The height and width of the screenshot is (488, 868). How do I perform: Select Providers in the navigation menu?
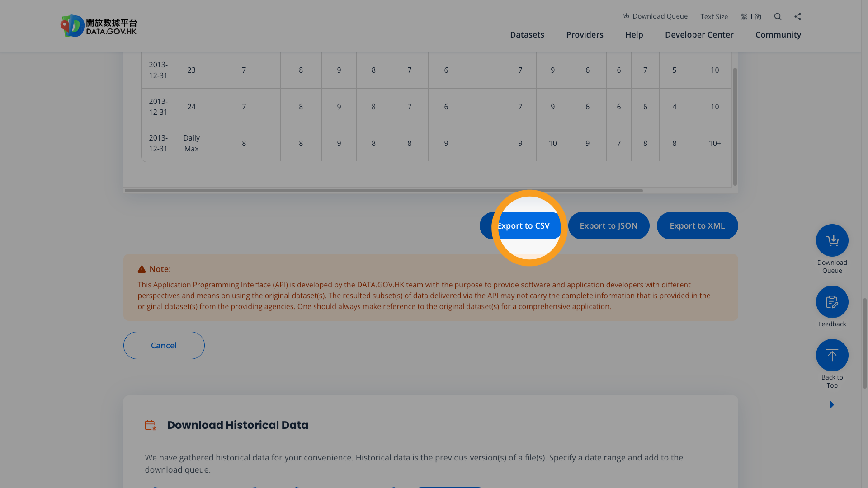[585, 34]
